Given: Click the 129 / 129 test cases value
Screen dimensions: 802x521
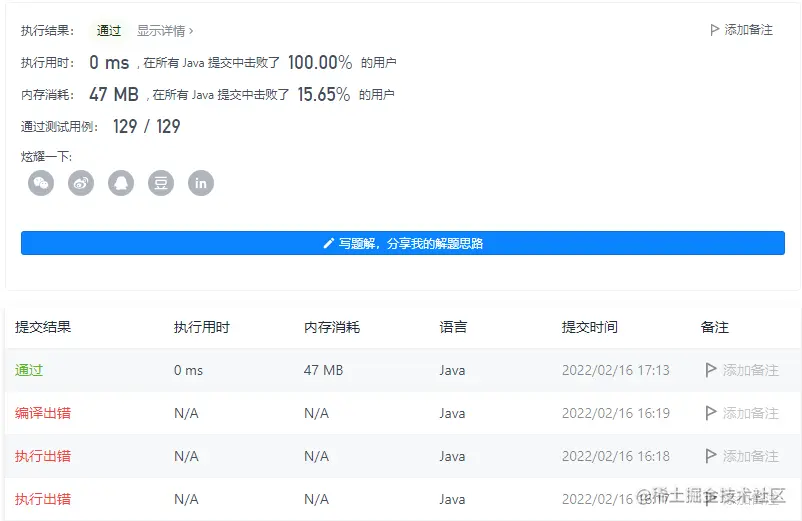Looking at the screenshot, I should point(147,126).
